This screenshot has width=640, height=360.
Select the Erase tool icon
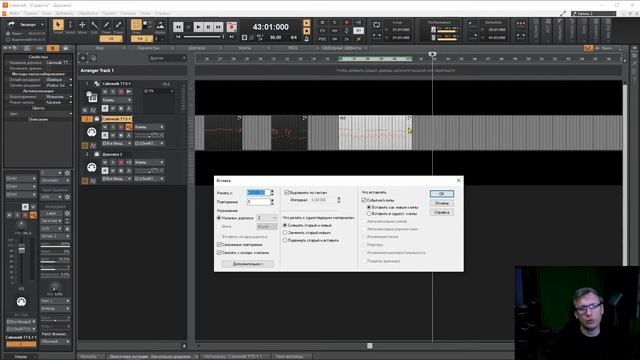(118, 25)
